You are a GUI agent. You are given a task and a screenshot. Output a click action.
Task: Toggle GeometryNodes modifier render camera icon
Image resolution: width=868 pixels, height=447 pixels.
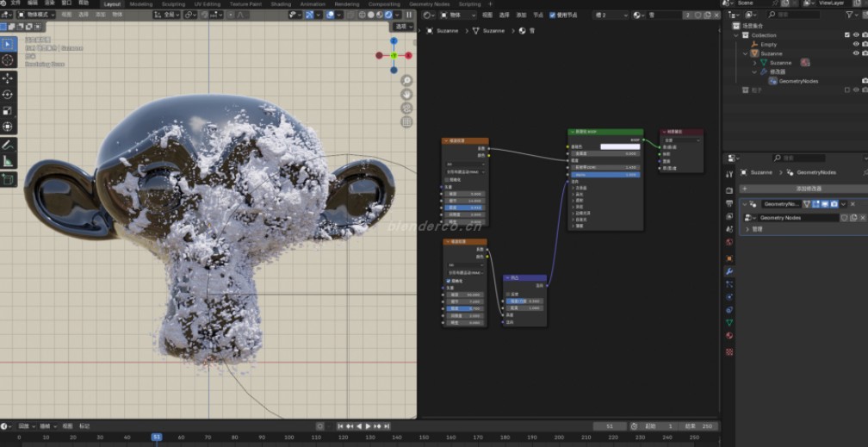point(834,204)
